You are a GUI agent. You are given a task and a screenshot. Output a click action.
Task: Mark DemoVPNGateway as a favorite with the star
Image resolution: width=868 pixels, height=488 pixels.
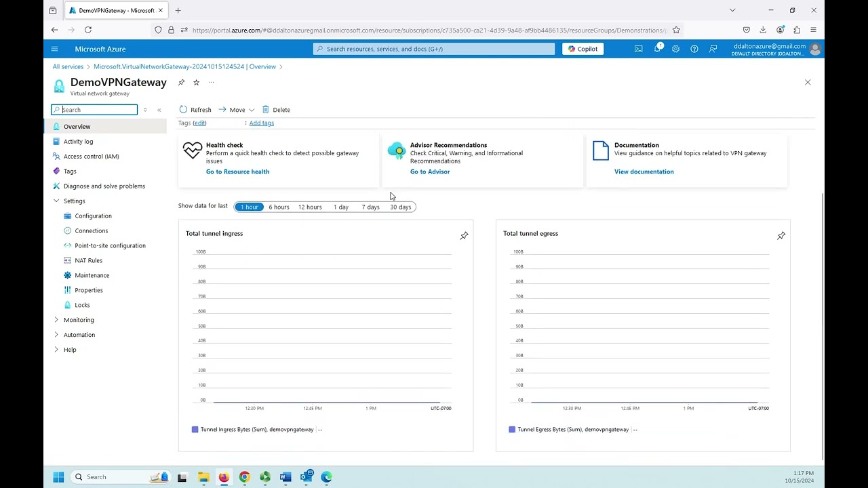point(196,83)
